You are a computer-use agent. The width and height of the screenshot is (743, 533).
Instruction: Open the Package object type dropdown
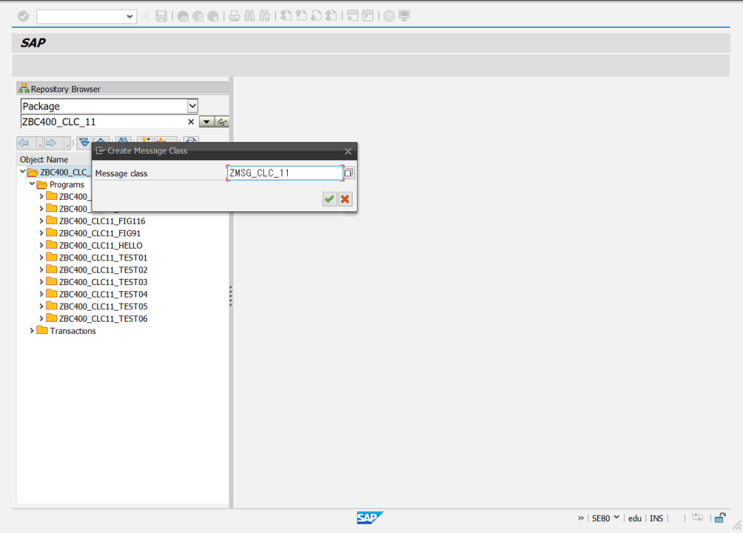[192, 106]
